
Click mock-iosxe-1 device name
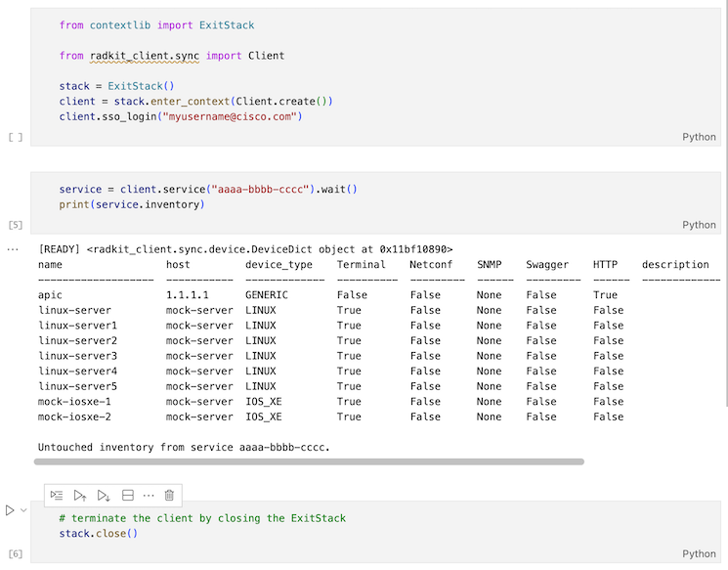pos(74,402)
